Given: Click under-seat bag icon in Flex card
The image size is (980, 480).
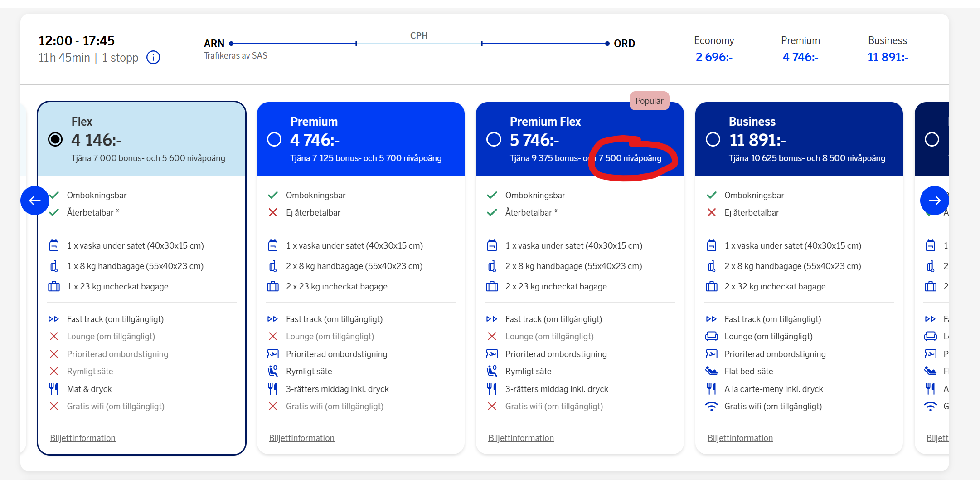Looking at the screenshot, I should pos(54,245).
